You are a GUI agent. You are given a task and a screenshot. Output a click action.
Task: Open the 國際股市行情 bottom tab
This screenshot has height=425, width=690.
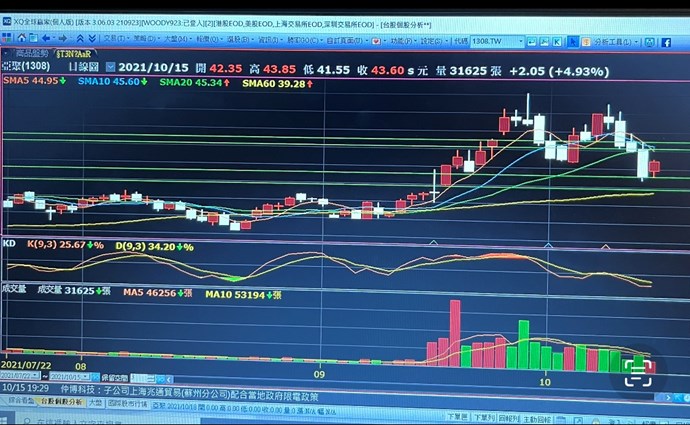pos(127,403)
